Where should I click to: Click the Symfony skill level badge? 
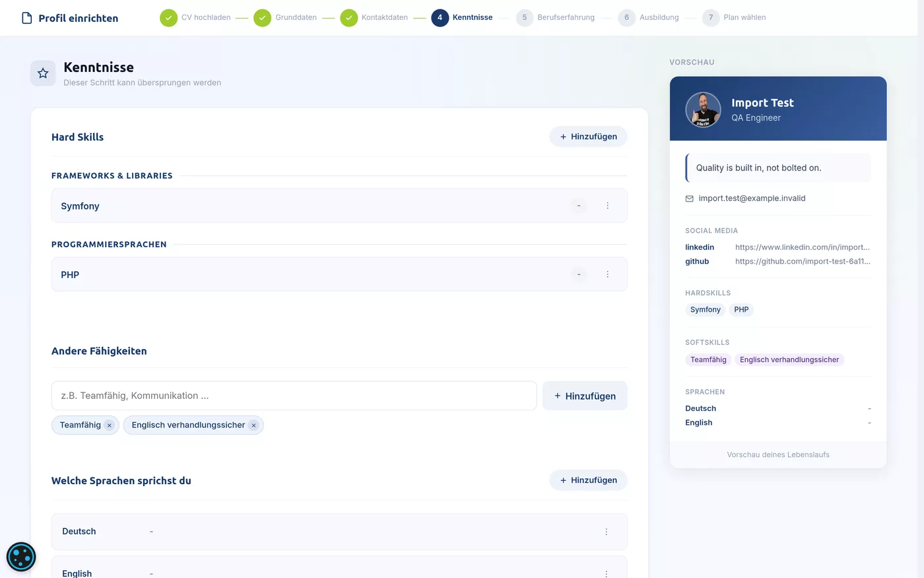coord(579,205)
